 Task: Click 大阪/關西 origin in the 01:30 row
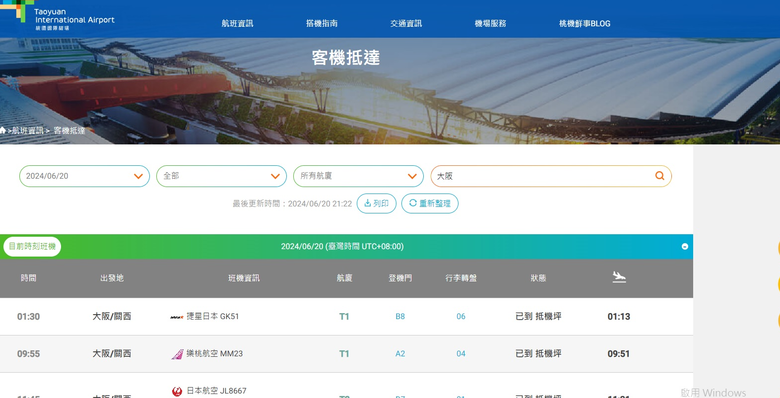click(112, 316)
